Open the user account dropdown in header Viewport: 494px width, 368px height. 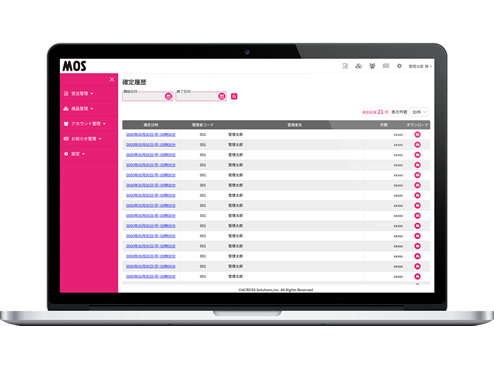[420, 66]
